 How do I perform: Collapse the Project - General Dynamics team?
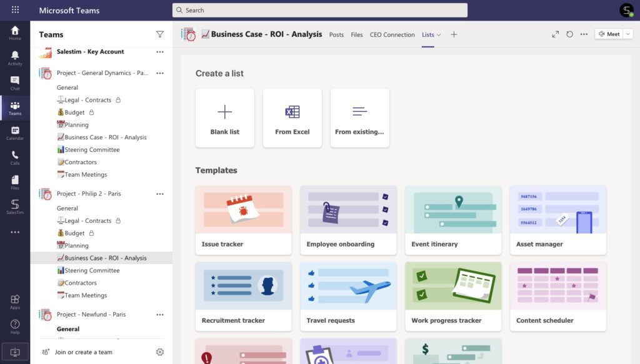[x=102, y=73]
